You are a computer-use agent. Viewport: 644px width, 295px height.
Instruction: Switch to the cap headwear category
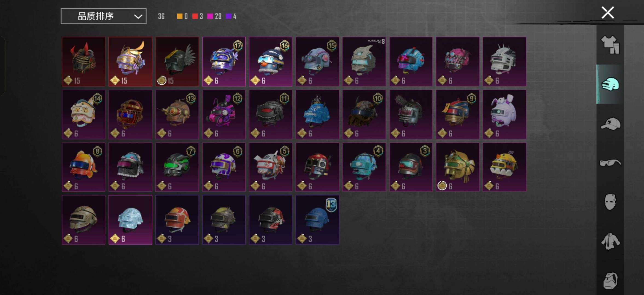pyautogui.click(x=610, y=124)
